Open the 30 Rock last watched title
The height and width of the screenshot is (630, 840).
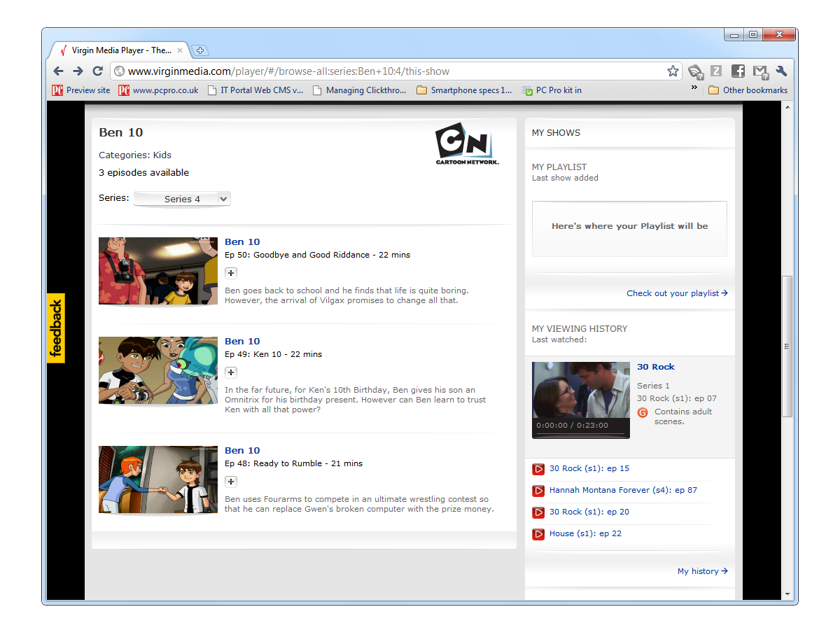(x=656, y=367)
